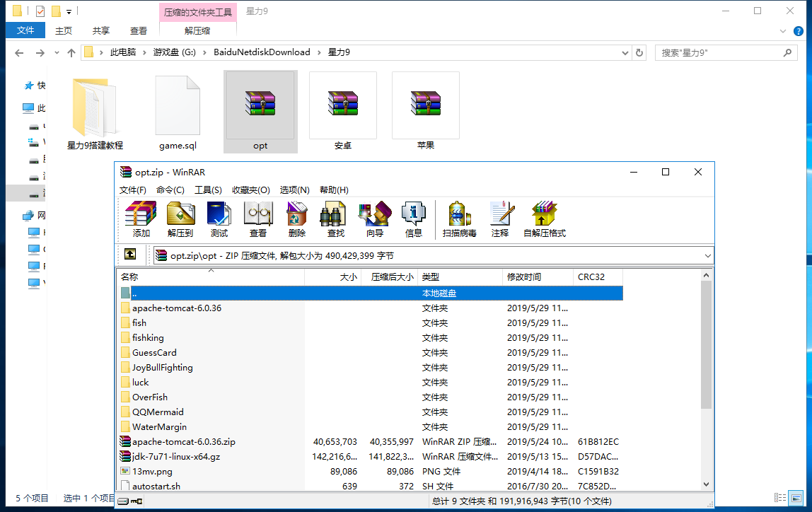This screenshot has height=512, width=812.
Task: Refresh the Explorer address bar
Action: [639, 53]
